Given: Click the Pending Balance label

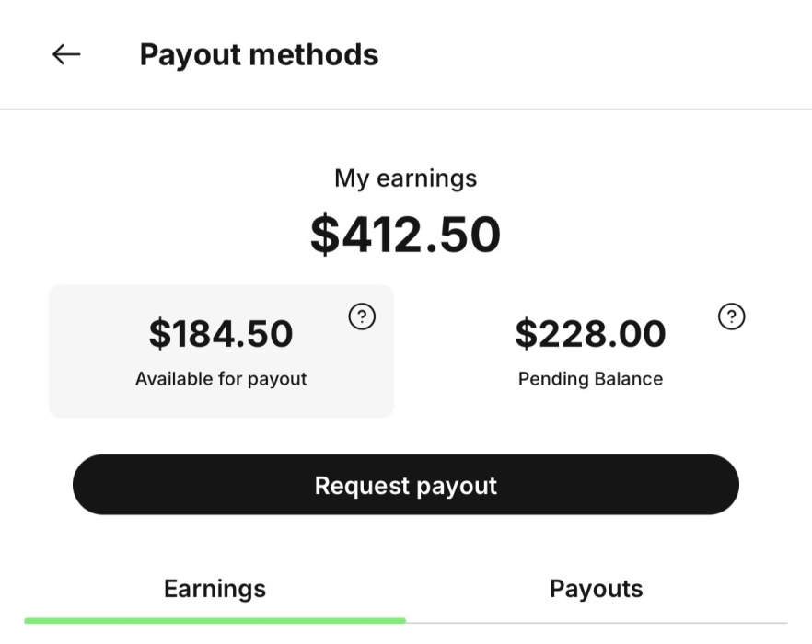Looking at the screenshot, I should coord(590,379).
